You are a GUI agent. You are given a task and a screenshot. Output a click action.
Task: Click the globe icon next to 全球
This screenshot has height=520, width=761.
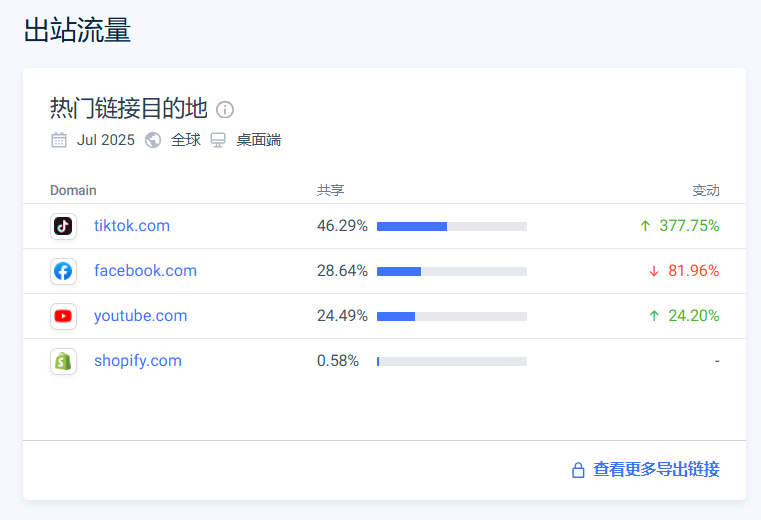click(x=153, y=140)
